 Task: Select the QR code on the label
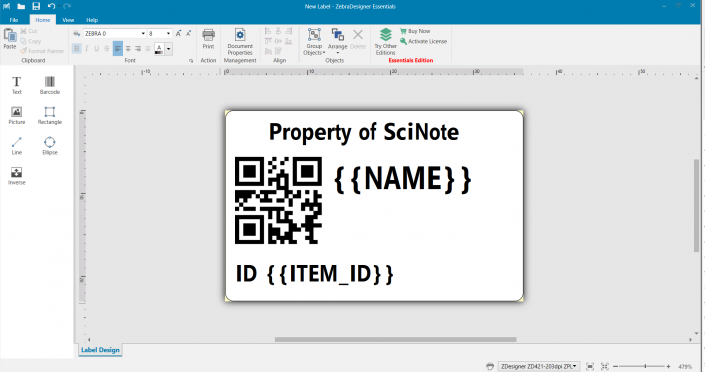278,201
